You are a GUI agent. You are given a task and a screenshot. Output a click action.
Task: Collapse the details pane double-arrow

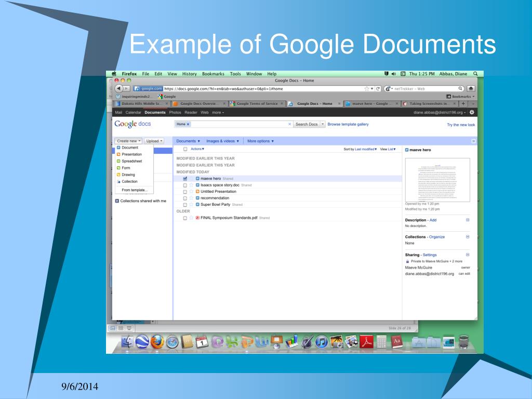[474, 141]
